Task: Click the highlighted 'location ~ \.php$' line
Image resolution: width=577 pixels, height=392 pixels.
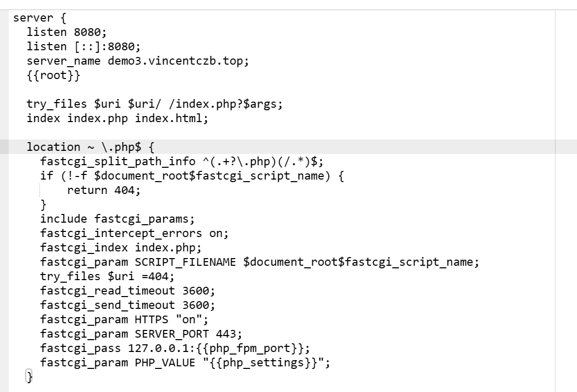Action: click(x=90, y=147)
